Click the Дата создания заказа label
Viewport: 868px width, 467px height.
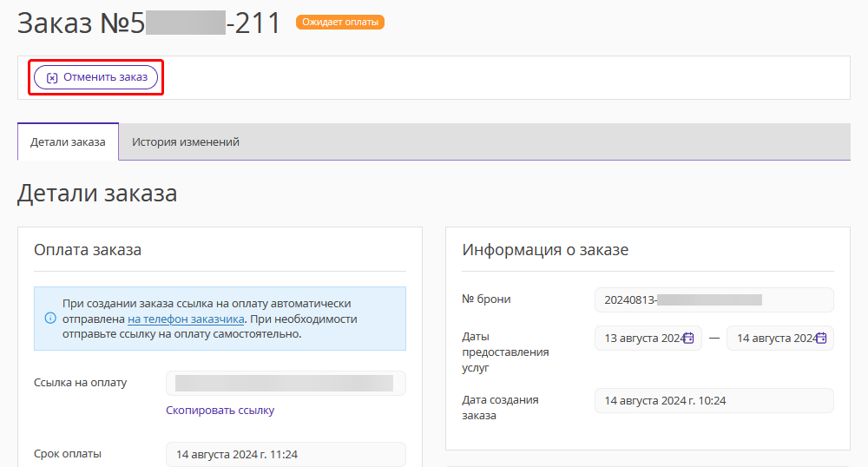501,408
